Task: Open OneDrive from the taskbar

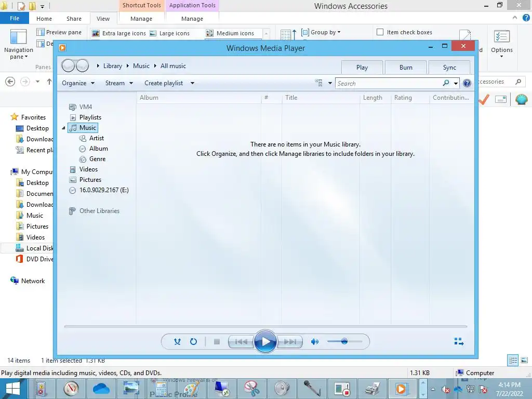Action: click(101, 389)
